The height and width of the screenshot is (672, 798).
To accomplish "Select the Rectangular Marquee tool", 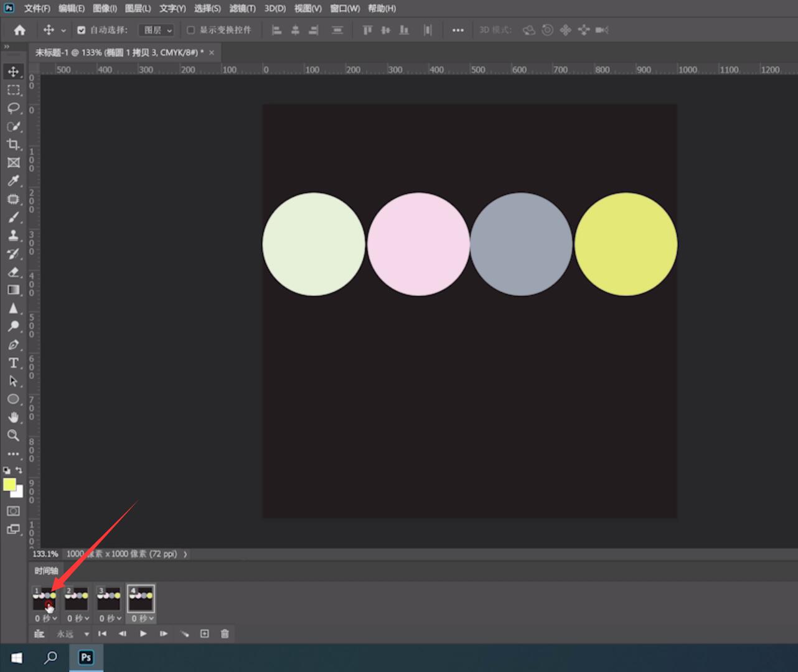I will click(13, 90).
